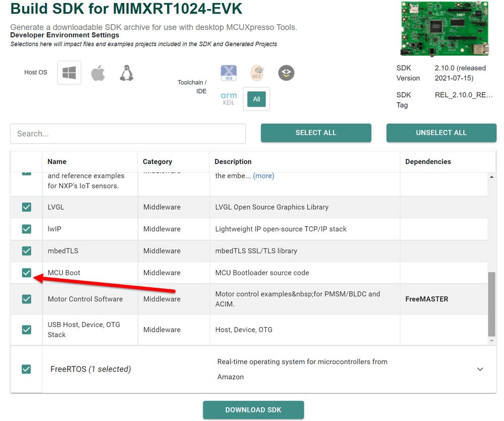
Task: Toggle Motor Control Software checkbox
Action: (x=27, y=299)
